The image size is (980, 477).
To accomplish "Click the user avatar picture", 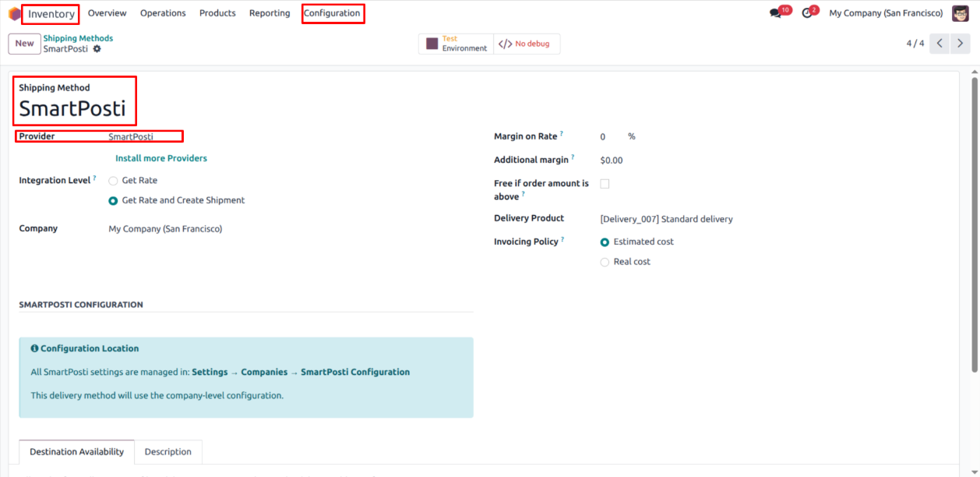I will 960,13.
